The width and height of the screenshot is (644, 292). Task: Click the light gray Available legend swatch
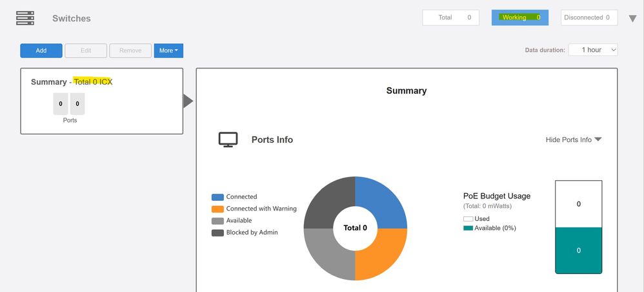(217, 221)
